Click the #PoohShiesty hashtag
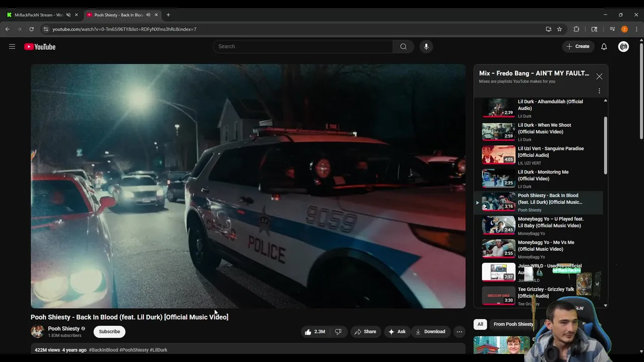 point(134,350)
